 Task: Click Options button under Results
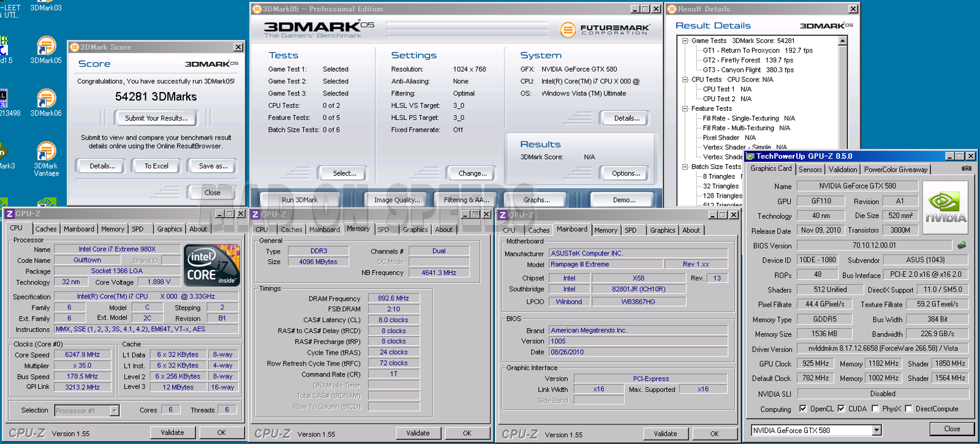[x=626, y=173]
